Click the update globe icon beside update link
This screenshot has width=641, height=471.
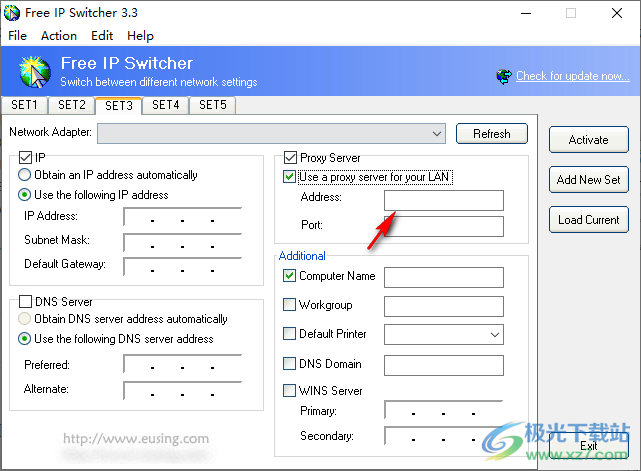tap(504, 76)
